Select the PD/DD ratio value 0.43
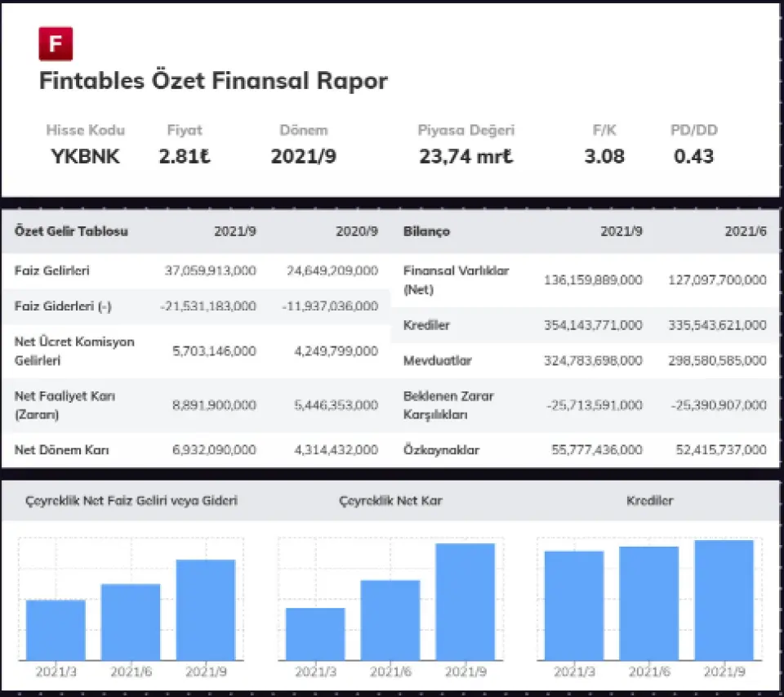 (694, 156)
